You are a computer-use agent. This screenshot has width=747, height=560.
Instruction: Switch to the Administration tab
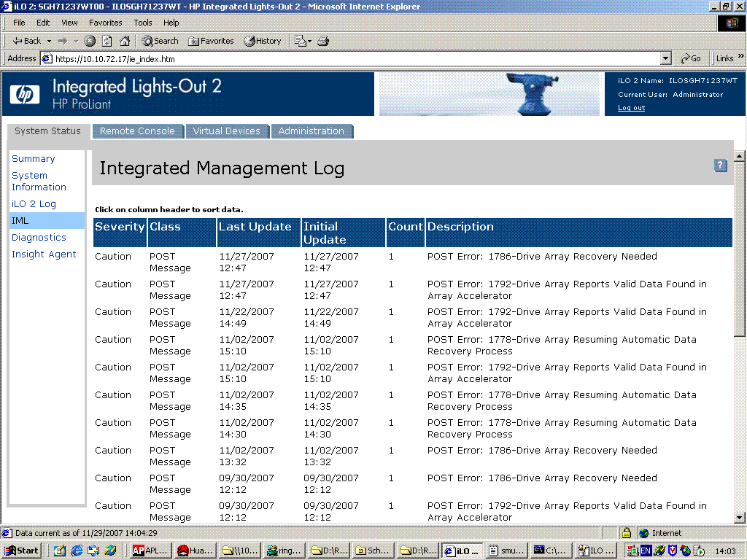[x=311, y=131]
